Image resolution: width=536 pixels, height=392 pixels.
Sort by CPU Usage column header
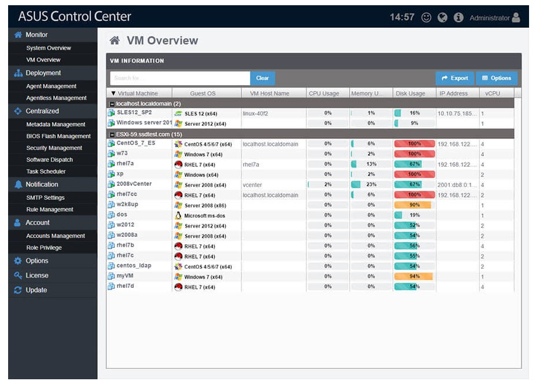[324, 93]
